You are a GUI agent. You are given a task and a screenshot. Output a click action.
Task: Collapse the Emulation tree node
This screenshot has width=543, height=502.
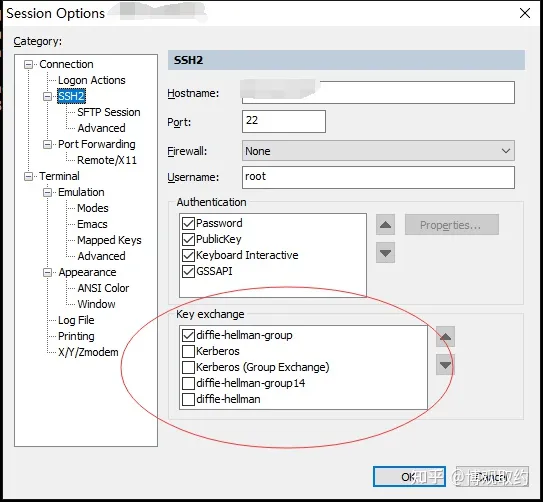pyautogui.click(x=47, y=192)
